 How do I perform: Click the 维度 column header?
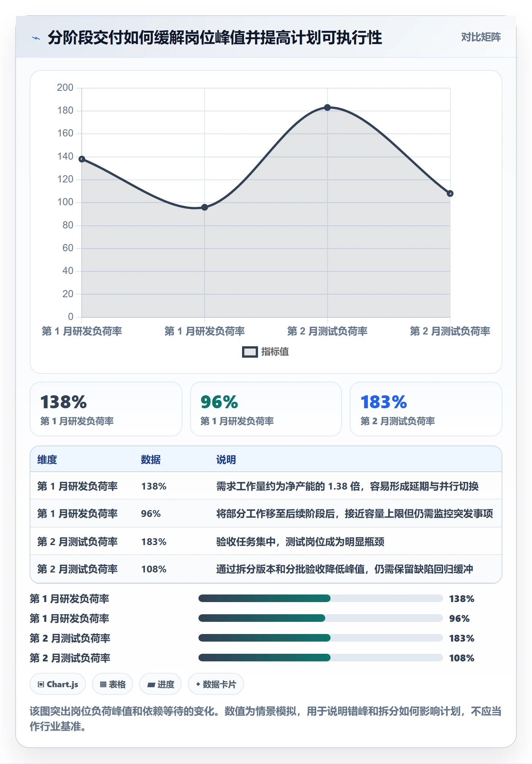point(47,460)
